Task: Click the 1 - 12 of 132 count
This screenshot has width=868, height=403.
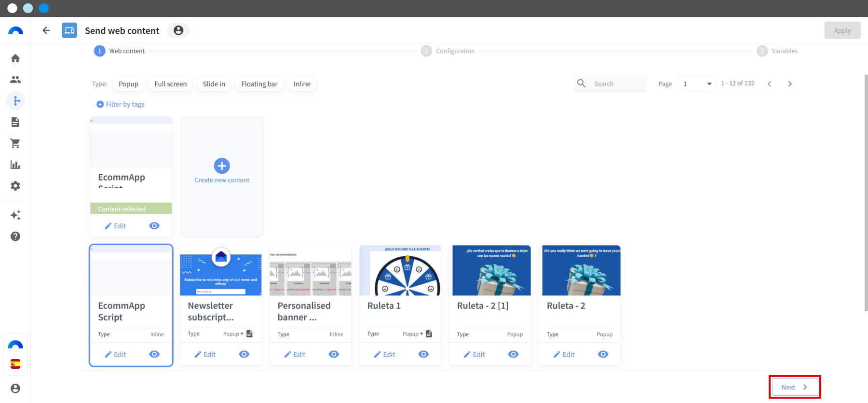Action: 738,83
